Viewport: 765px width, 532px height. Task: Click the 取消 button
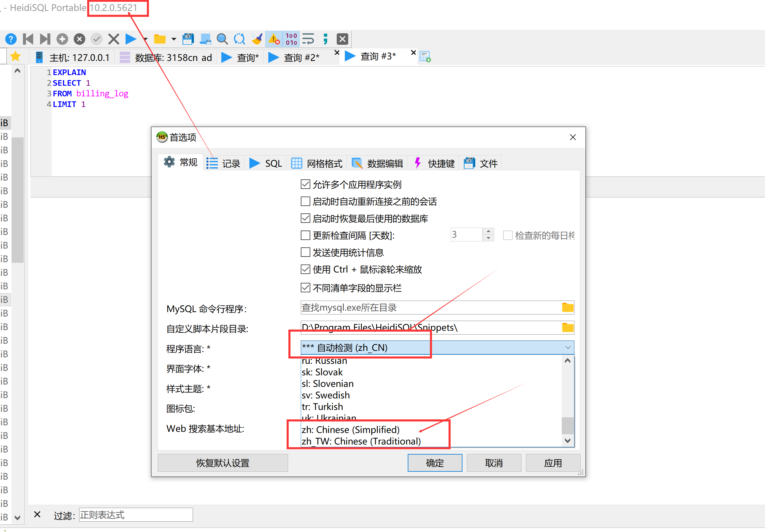tap(494, 463)
